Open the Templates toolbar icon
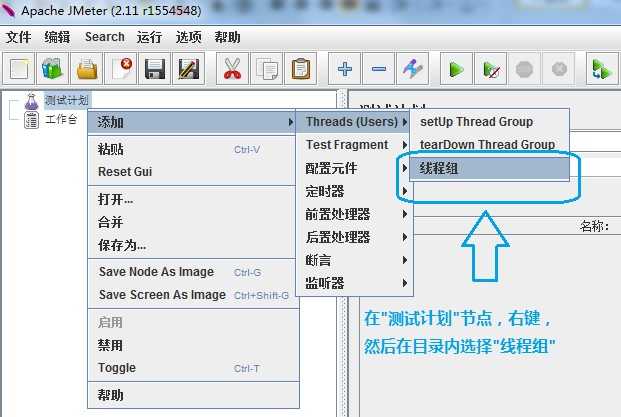621x417 pixels. (x=52, y=69)
